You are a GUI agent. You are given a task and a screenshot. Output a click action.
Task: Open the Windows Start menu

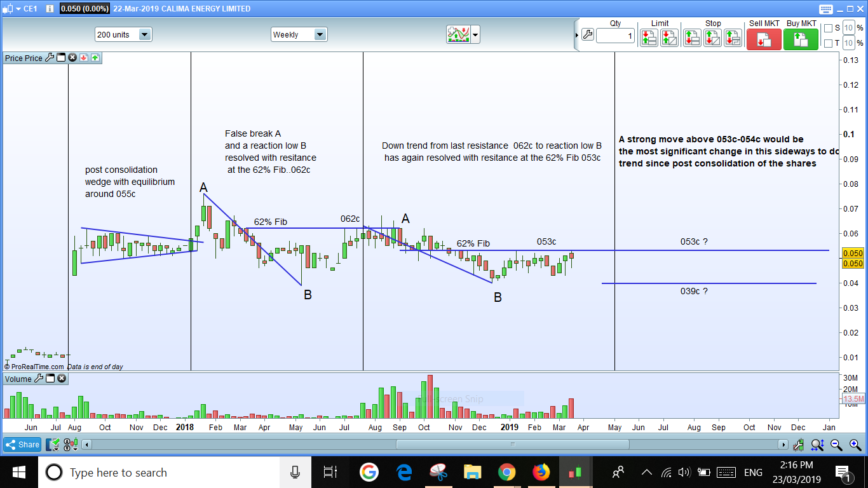point(18,472)
